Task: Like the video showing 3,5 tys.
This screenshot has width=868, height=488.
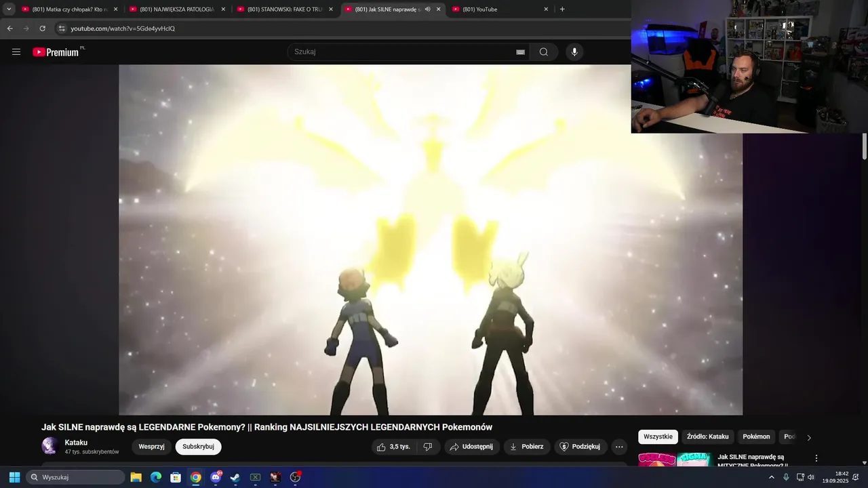Action: point(393,447)
